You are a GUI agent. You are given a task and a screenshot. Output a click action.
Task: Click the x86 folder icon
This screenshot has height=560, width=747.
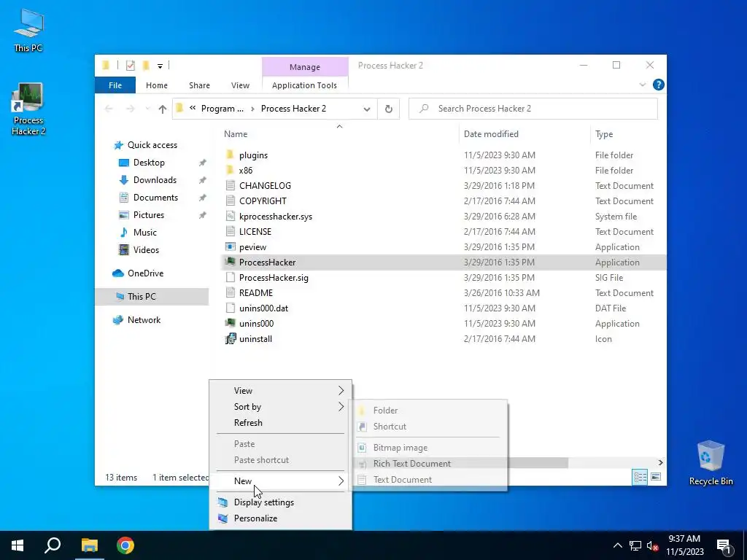231,170
